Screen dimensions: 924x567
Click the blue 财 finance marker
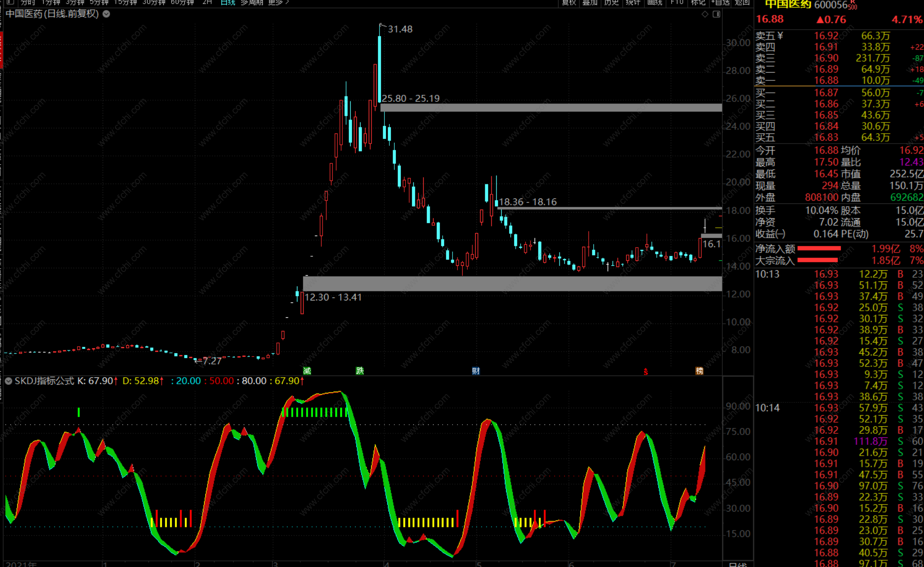tap(476, 371)
